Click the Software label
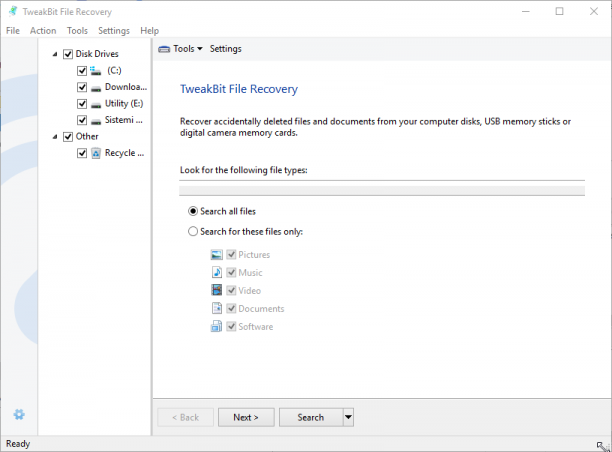The width and height of the screenshot is (612, 452). pos(256,327)
